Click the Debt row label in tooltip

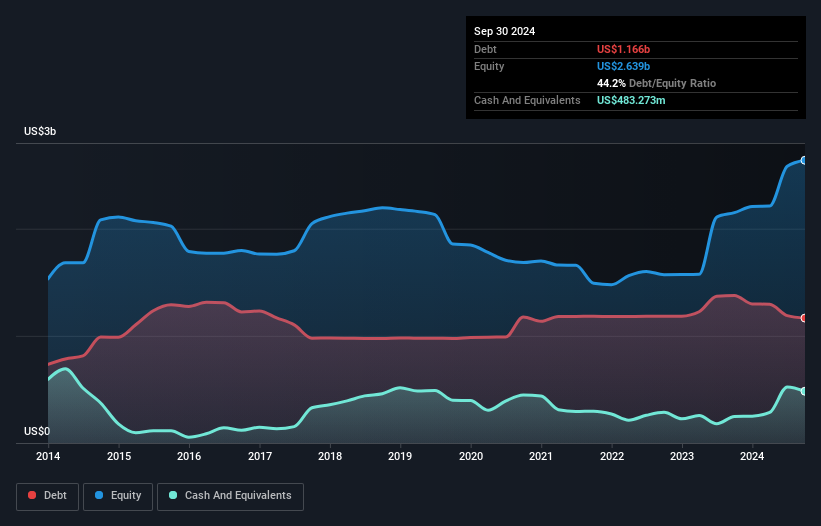(x=485, y=49)
